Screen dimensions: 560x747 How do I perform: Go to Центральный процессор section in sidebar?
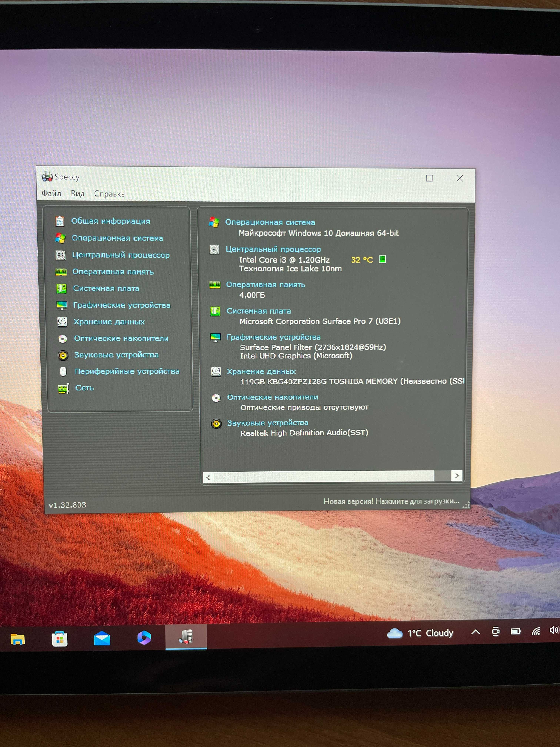point(121,255)
